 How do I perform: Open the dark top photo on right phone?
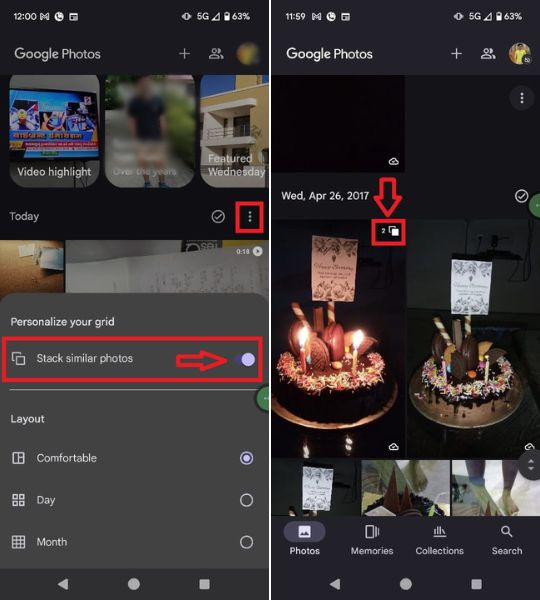pos(338,124)
